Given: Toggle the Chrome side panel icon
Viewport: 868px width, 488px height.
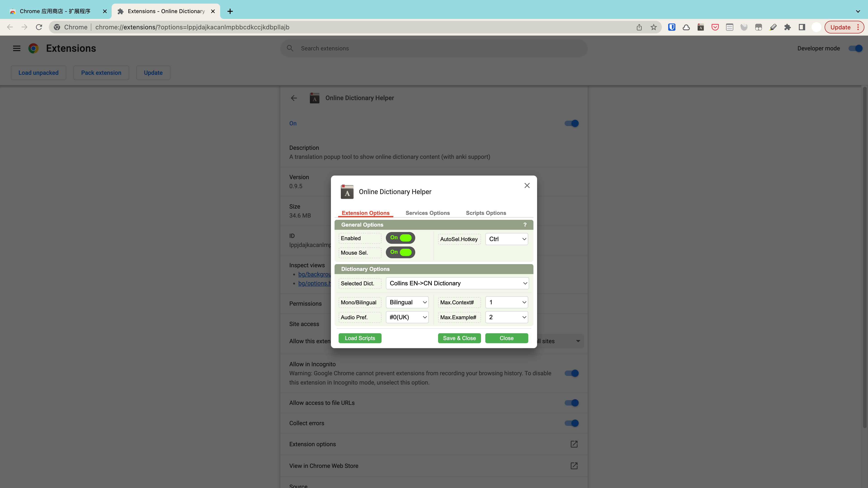Looking at the screenshot, I should [x=802, y=27].
